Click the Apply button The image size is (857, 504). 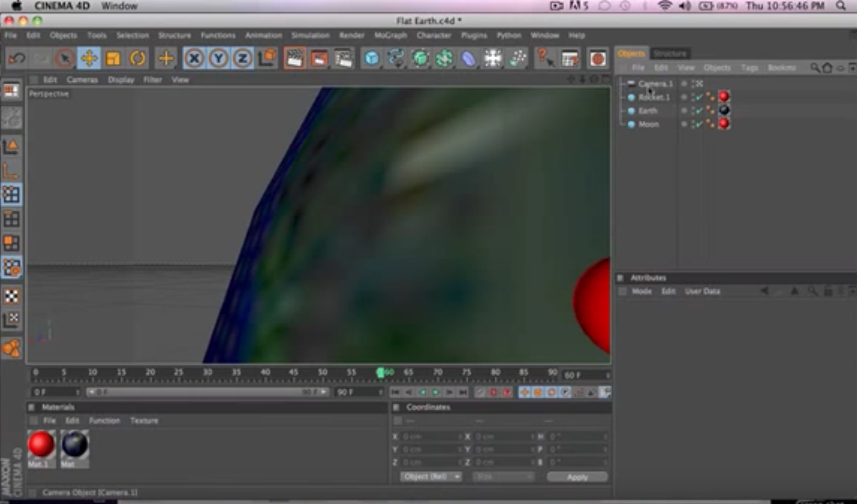click(x=577, y=476)
